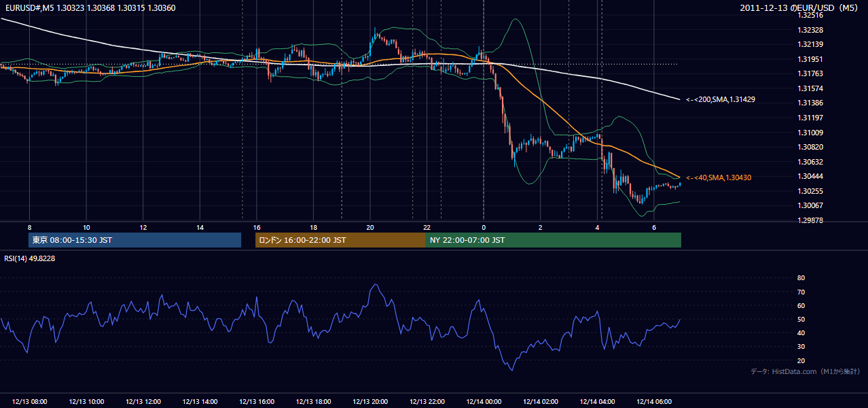Click the 12/13 20:00 time axis label
868x408 pixels.
point(370,401)
